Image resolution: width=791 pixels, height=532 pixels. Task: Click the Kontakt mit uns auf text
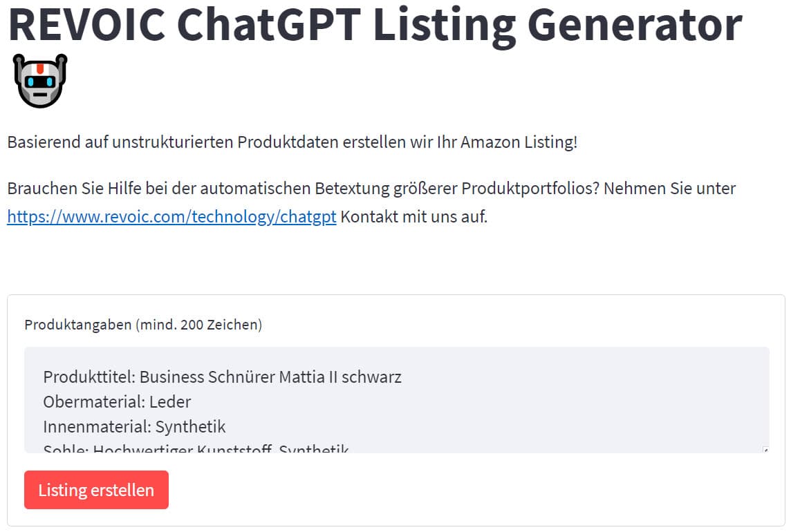(414, 217)
